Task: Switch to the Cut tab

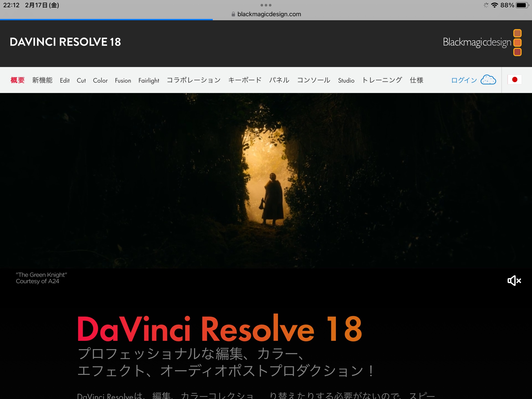Action: pos(81,81)
